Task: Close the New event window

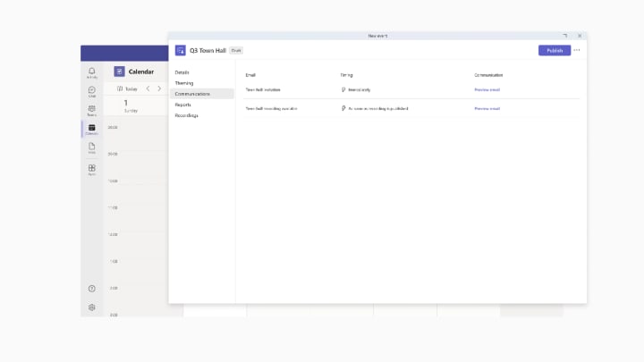Action: tap(580, 36)
